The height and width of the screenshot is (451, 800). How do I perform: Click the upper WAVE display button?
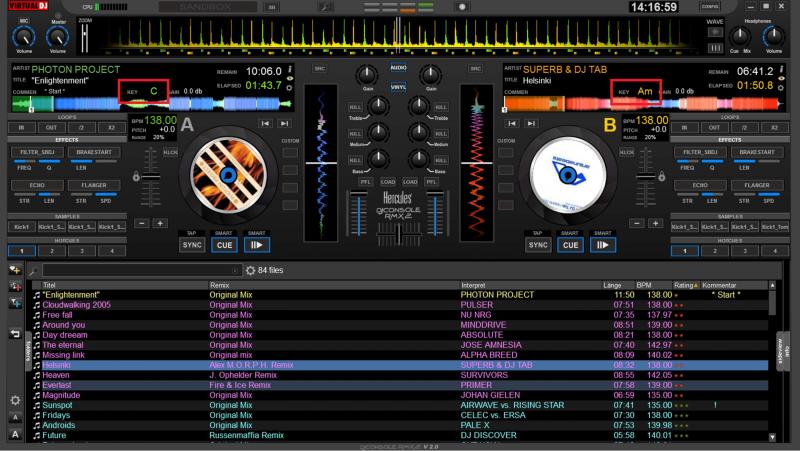[715, 32]
